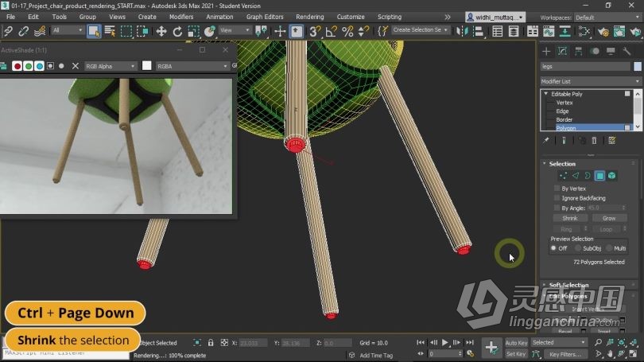Open the RGBA dropdown in ActiveShade
Image resolution: width=644 pixels, height=362 pixels.
click(x=192, y=66)
